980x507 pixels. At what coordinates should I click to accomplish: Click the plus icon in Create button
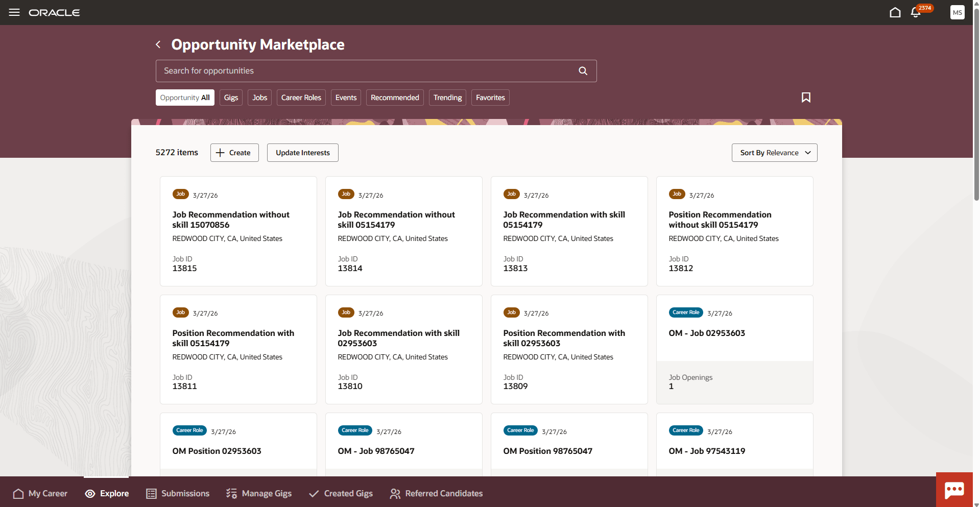point(220,153)
